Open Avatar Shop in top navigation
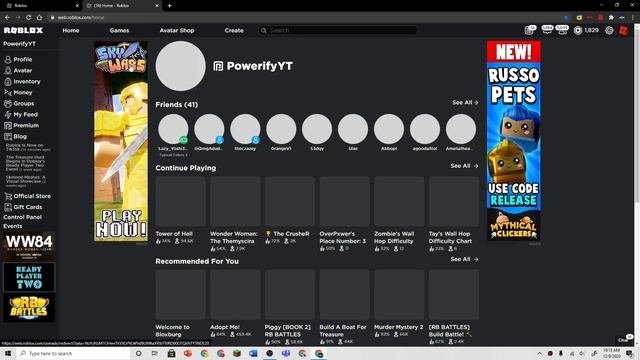Viewport: 640px width, 360px height. [x=177, y=31]
